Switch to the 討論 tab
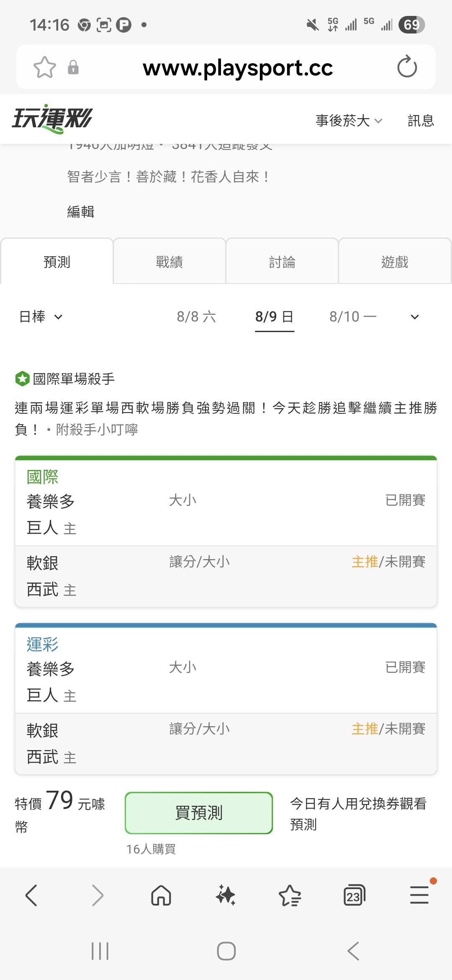Screen dimensions: 452x980 [x=282, y=261]
